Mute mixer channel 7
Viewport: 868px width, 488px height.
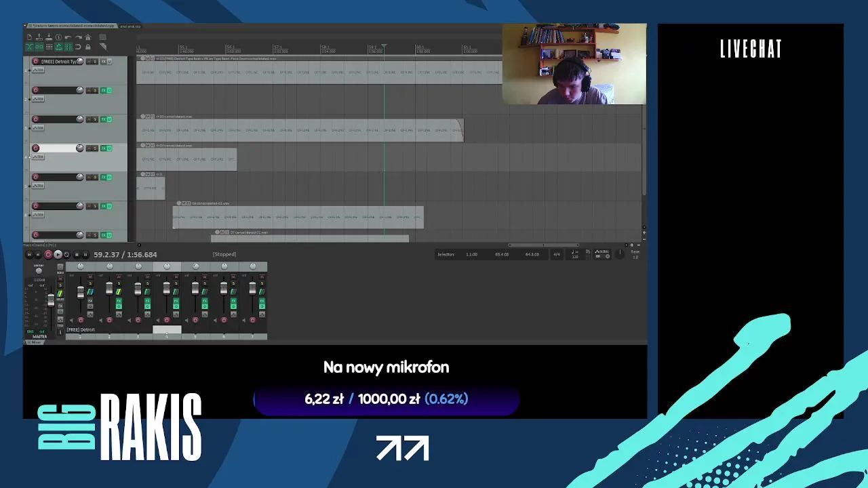pyautogui.click(x=261, y=277)
